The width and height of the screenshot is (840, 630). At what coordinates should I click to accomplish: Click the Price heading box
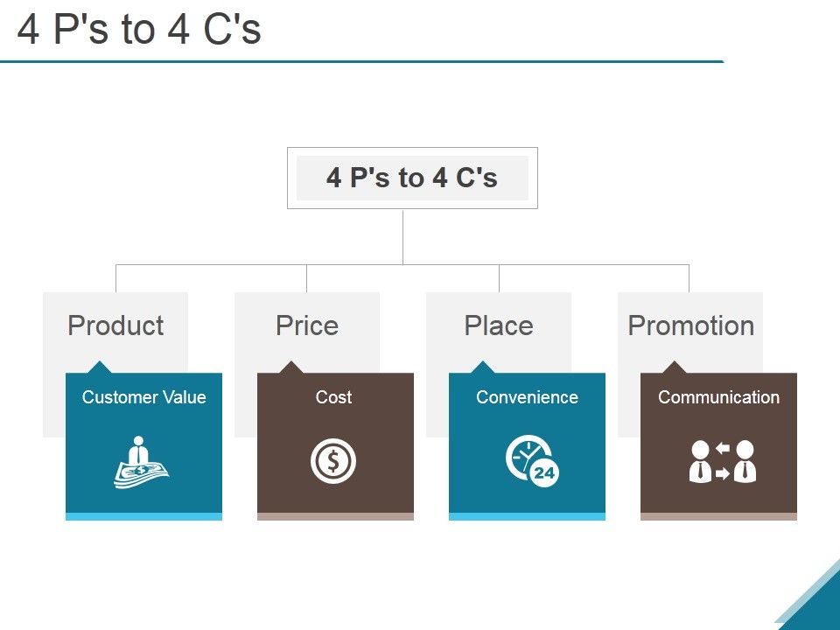pyautogui.click(x=307, y=325)
